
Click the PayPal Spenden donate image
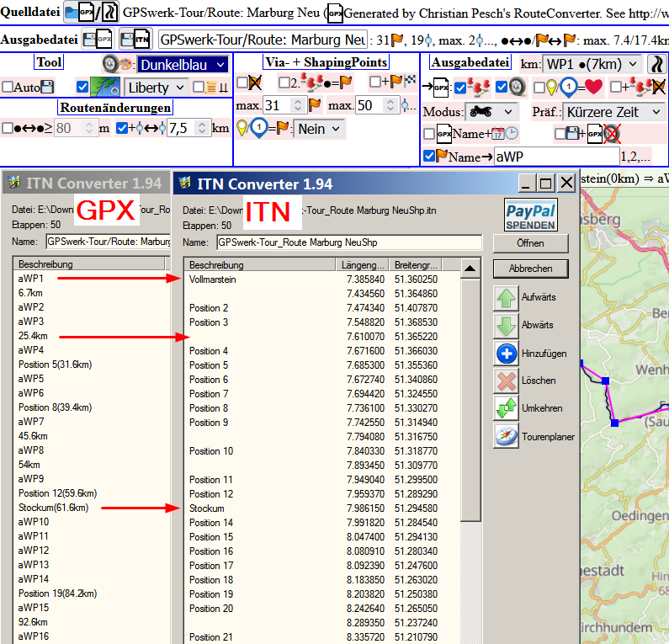531,215
